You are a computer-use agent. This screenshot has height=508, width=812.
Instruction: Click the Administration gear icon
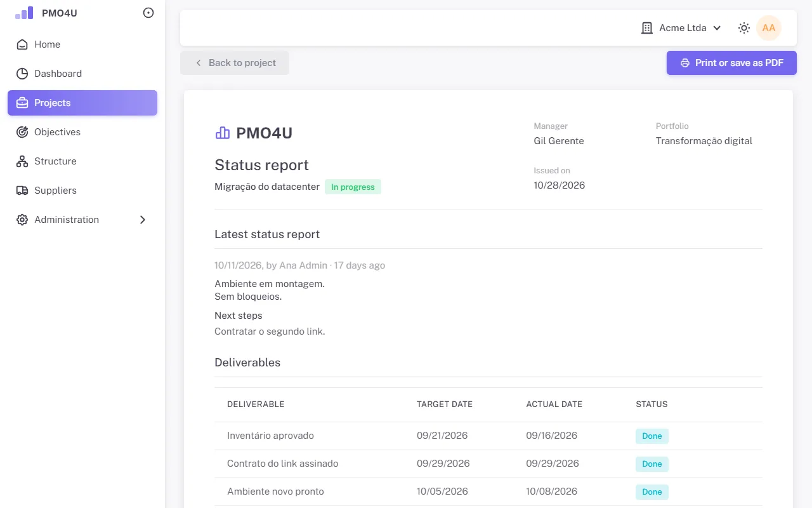(x=22, y=220)
